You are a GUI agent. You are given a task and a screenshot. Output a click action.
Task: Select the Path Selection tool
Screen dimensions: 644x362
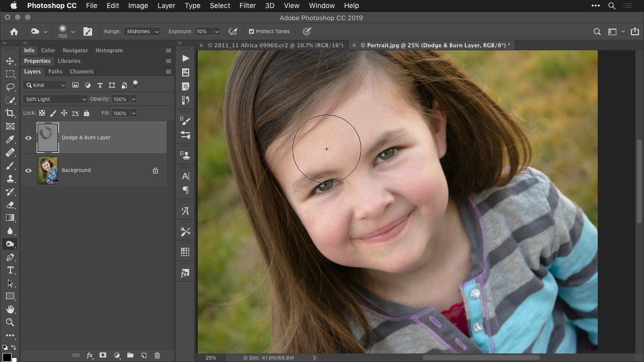10,283
